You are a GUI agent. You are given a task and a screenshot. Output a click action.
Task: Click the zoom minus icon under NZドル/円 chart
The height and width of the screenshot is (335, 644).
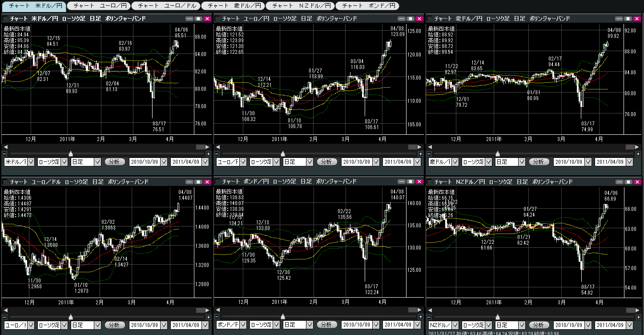point(428,317)
